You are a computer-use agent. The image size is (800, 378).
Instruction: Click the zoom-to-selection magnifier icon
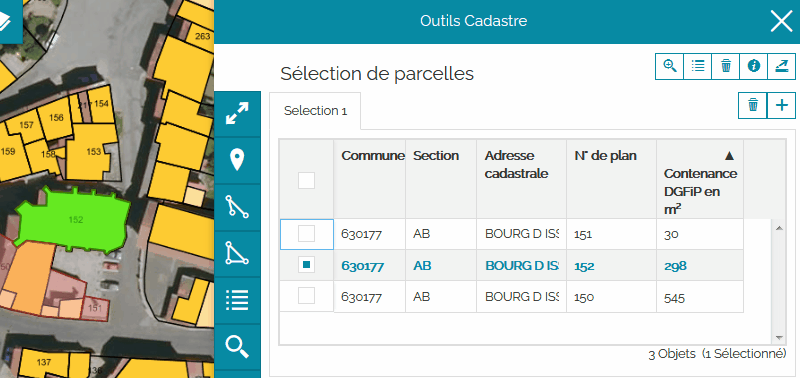coord(669,66)
